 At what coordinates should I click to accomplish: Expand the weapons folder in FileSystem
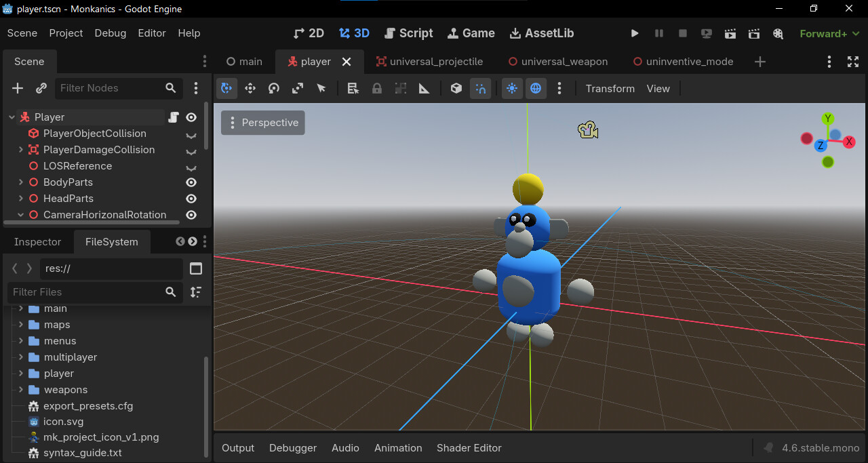(21, 390)
